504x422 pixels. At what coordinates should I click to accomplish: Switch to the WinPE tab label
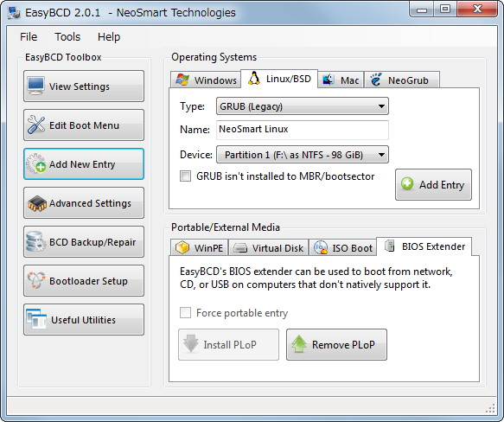click(208, 248)
